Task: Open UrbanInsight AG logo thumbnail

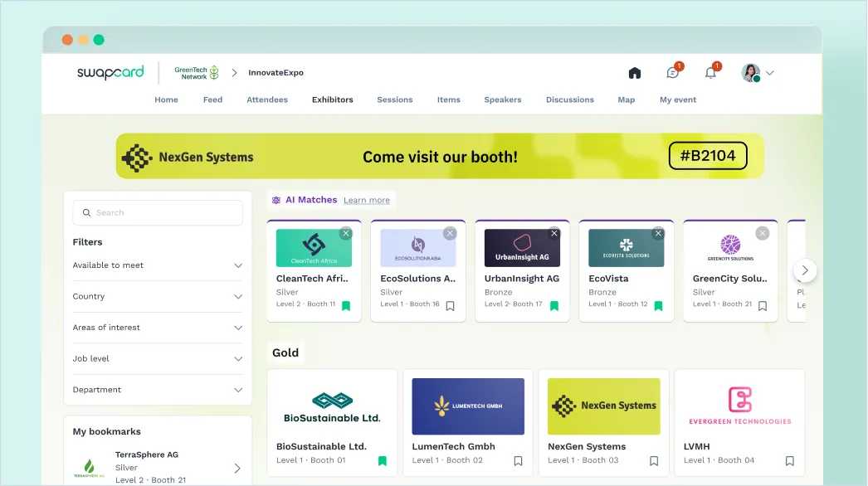Action: pos(522,248)
